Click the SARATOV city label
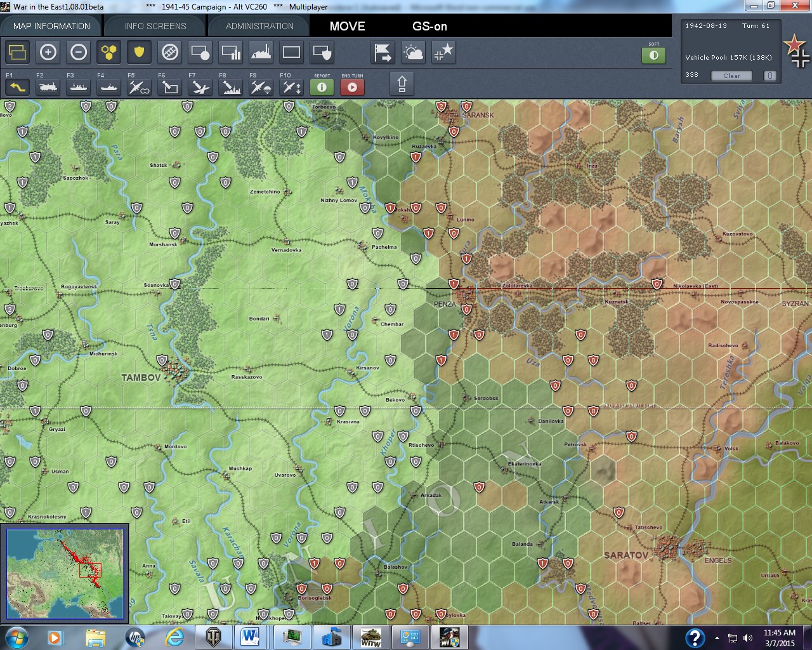This screenshot has height=650, width=812. [625, 555]
